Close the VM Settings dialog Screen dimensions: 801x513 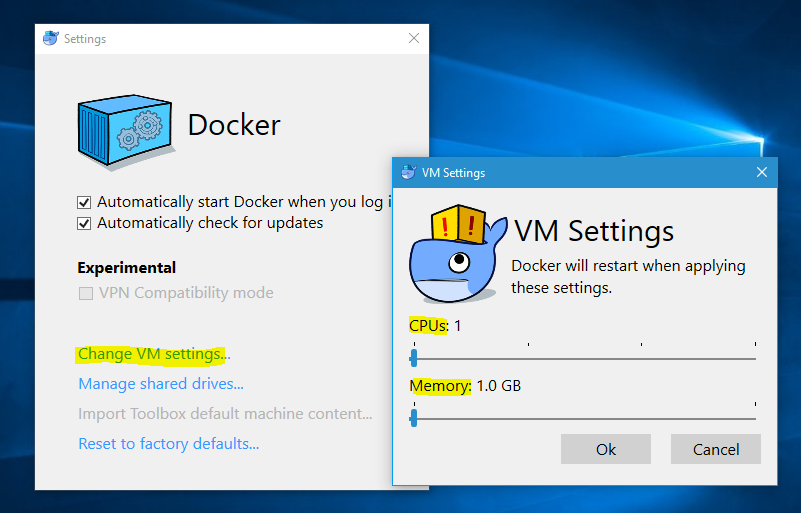(762, 173)
